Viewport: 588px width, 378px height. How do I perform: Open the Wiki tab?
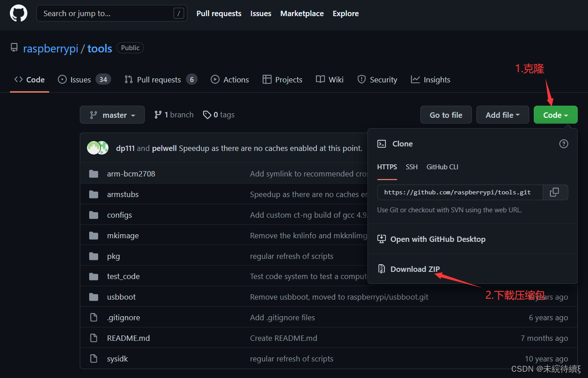coord(330,80)
